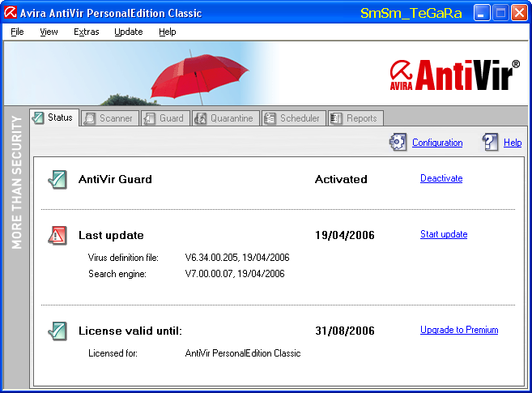Switch to the Status tab
Image resolution: width=532 pixels, height=393 pixels.
(54, 117)
